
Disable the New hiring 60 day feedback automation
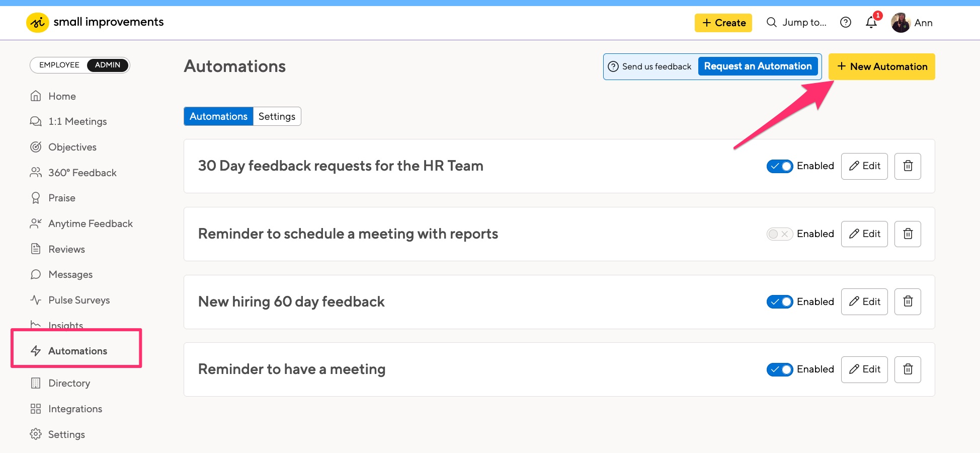point(780,301)
